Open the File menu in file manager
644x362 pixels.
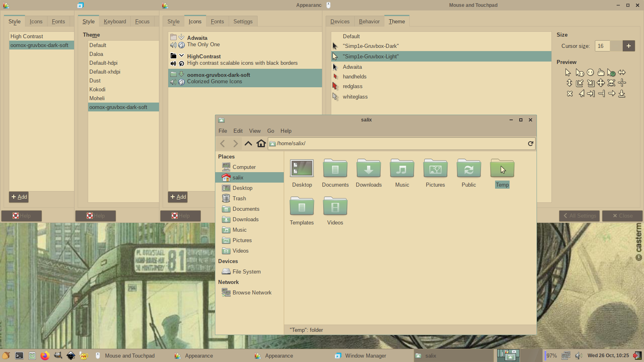[x=223, y=131]
